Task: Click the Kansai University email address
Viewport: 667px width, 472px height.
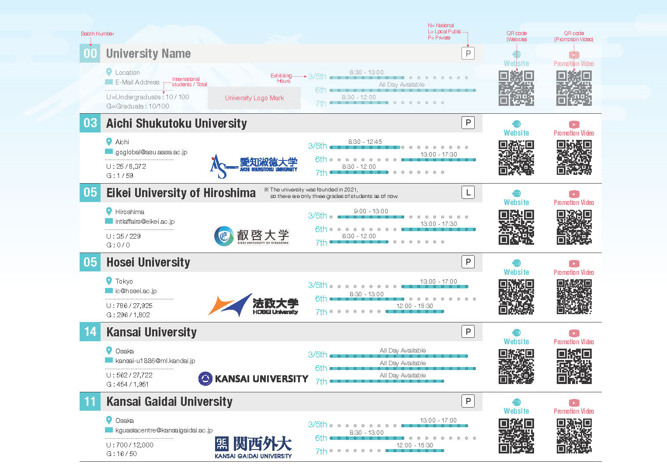Action: click(x=155, y=361)
